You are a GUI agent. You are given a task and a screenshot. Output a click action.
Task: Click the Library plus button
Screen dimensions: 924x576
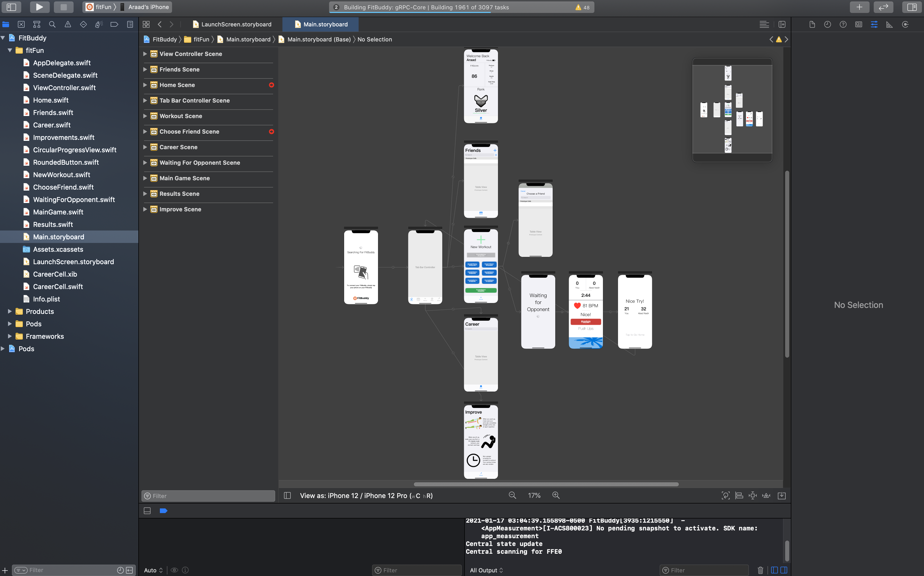859,7
